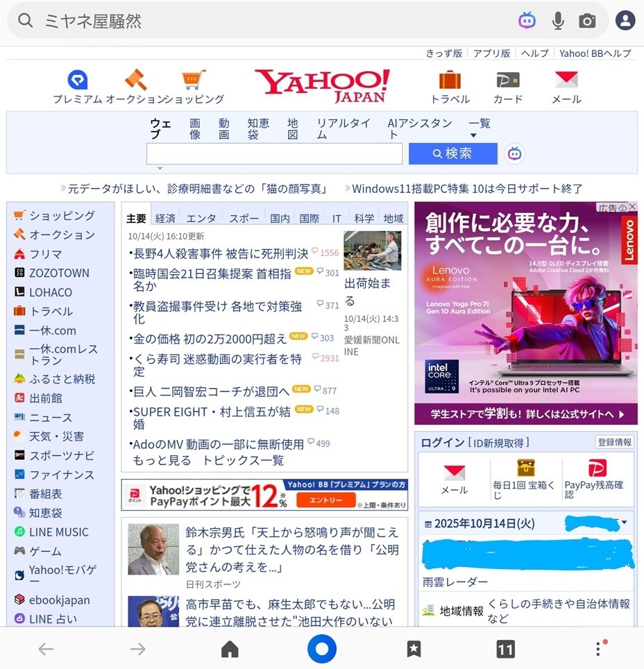644x669 pixels.
Task: Open the 鈴木宗男氏 article thumbnail
Action: (153, 549)
